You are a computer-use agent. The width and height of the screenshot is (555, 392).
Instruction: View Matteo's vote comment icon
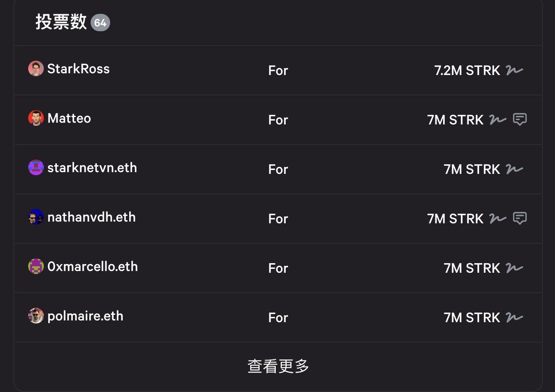tap(520, 119)
